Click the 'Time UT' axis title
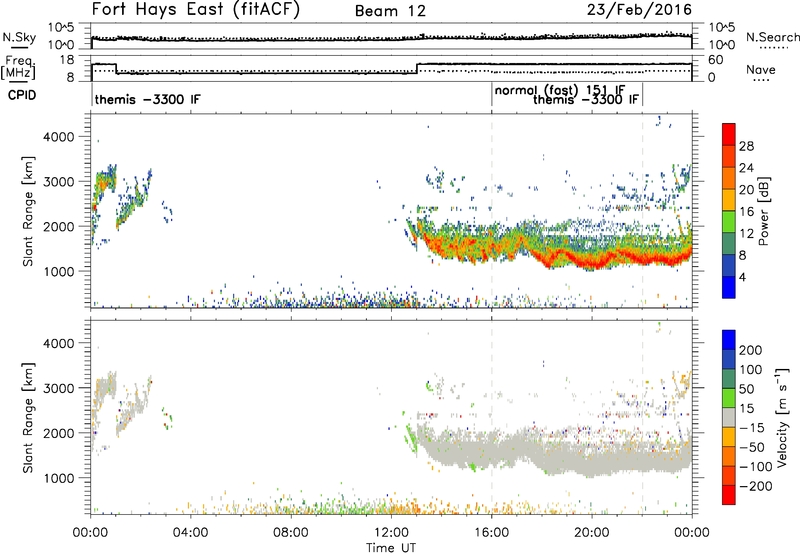 391,548
